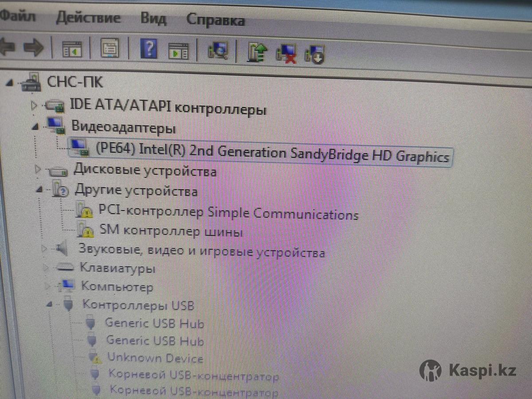
Task: Click the blue Help question mark icon
Action: pyautogui.click(x=149, y=49)
